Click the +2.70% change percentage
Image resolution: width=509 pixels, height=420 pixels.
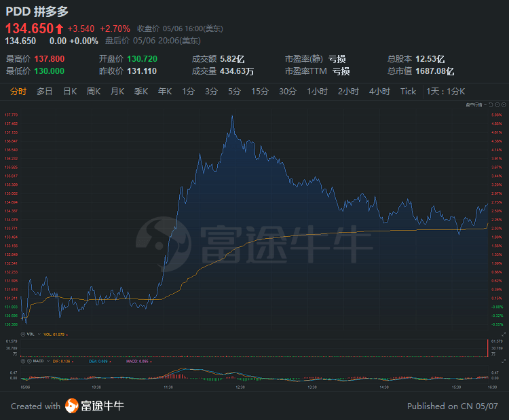pyautogui.click(x=115, y=29)
